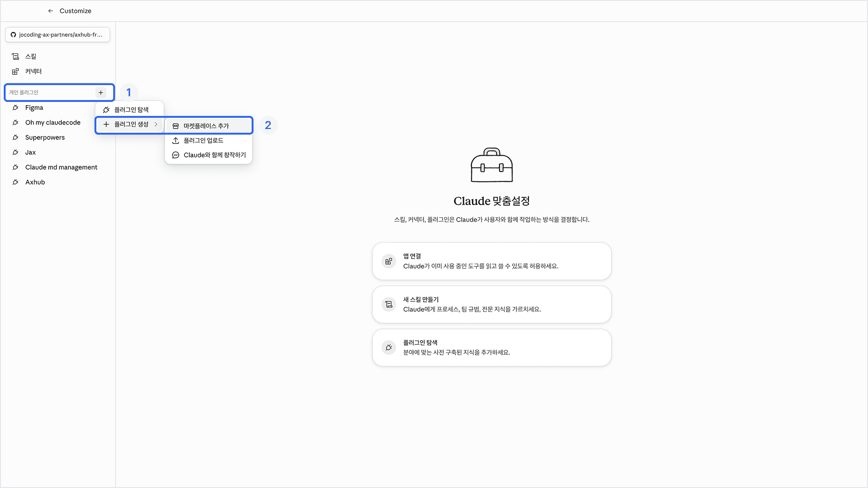Viewport: 868px width, 488px height.
Task: Click the plug icon beside Figma
Action: [x=15, y=108]
